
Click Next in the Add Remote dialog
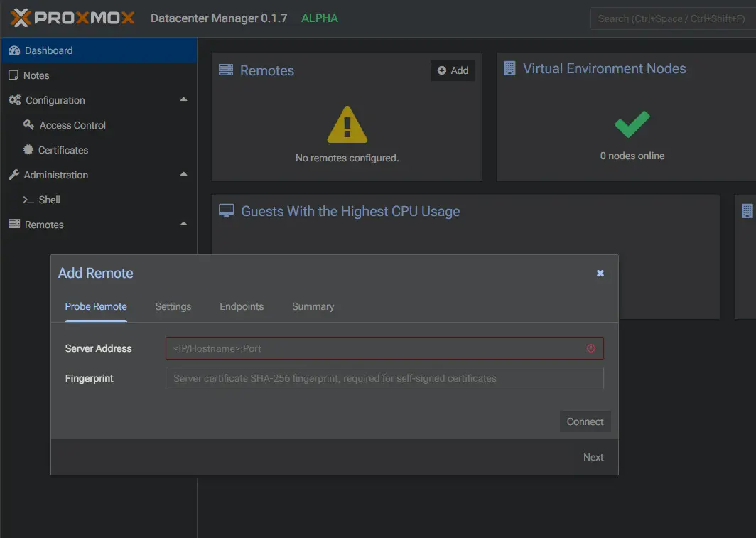[593, 457]
